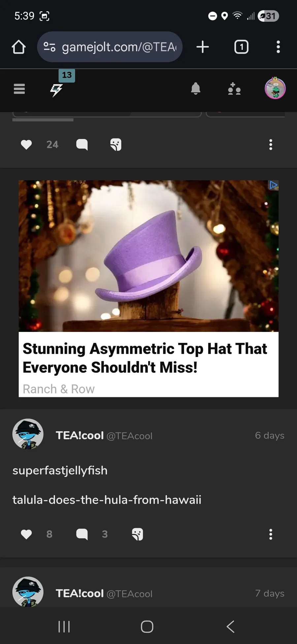The width and height of the screenshot is (297, 644).
Task: Open Chrome's three-dot overflow menu
Action: tap(278, 47)
